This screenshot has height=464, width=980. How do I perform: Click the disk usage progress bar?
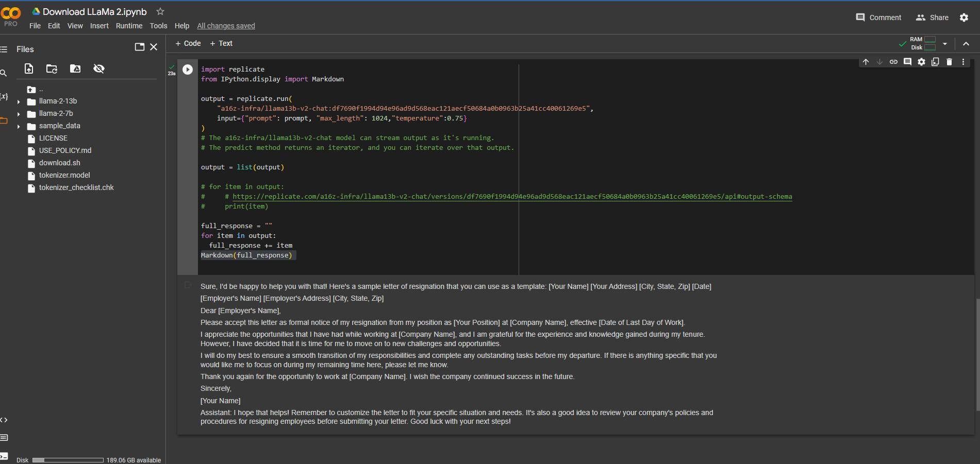pyautogui.click(x=68, y=460)
